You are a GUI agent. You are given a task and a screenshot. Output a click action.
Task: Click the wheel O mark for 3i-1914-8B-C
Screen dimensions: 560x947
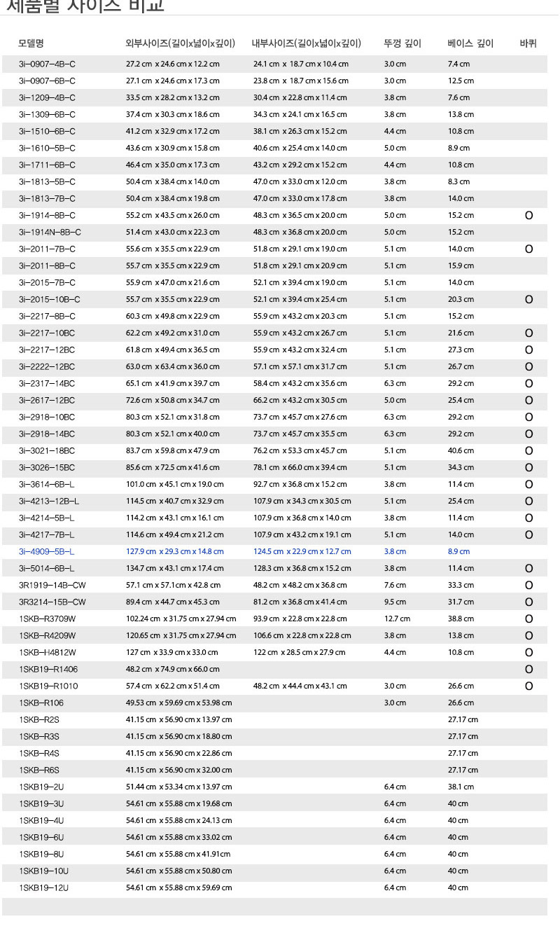pyautogui.click(x=528, y=216)
